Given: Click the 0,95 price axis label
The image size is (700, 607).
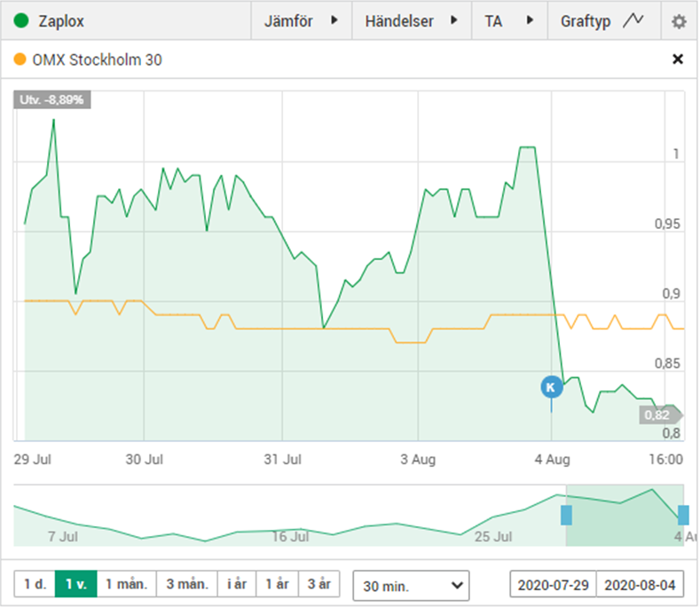Looking at the screenshot, I should (x=667, y=224).
